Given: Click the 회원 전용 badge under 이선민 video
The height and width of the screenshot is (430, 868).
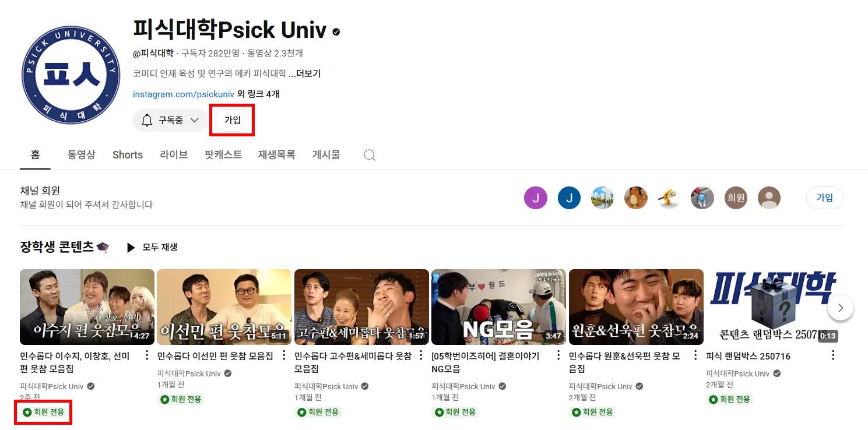Looking at the screenshot, I should 180,399.
